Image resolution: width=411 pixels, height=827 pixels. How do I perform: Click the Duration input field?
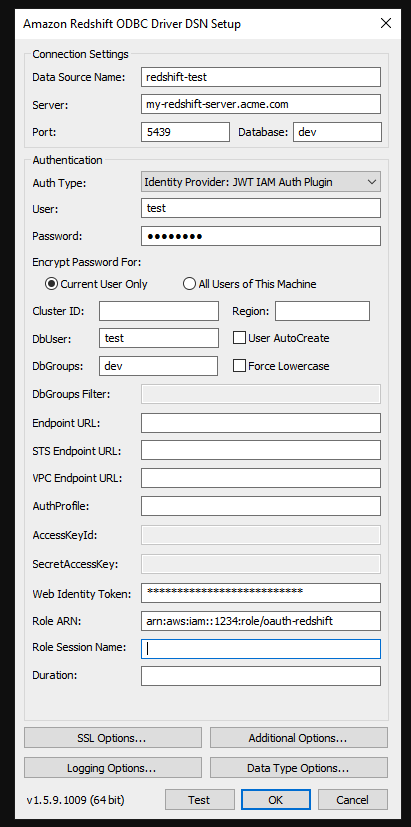click(x=261, y=676)
